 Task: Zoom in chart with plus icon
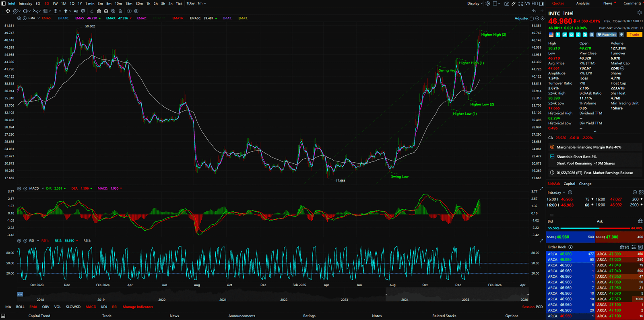pos(542,19)
